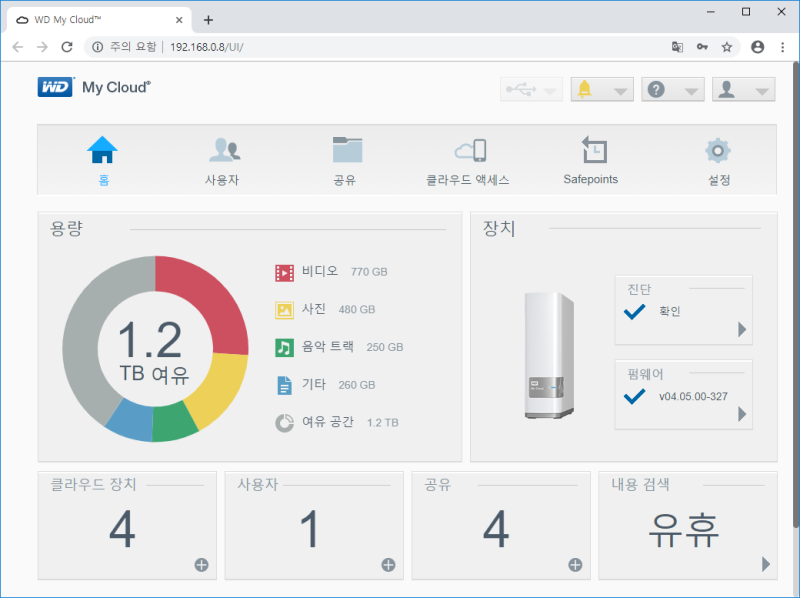Viewport: 800px width, 598px height.
Task: Go back to previous page
Action: pos(18,47)
